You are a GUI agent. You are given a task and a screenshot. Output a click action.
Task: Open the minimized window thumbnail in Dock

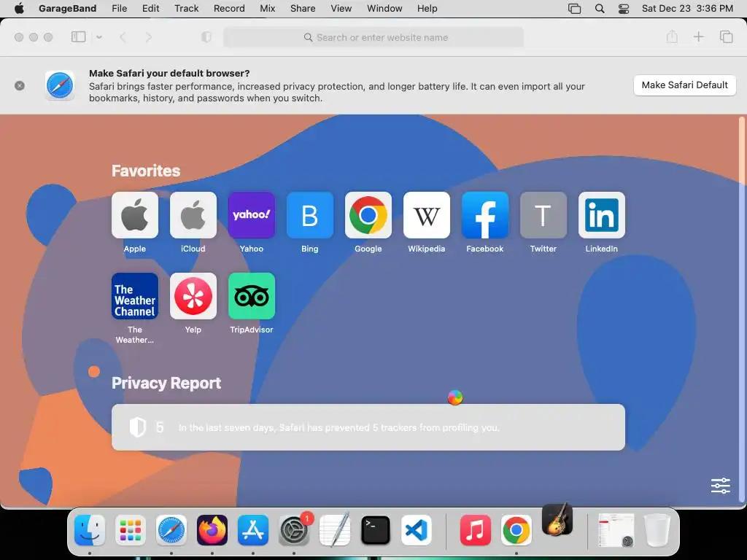[616, 530]
